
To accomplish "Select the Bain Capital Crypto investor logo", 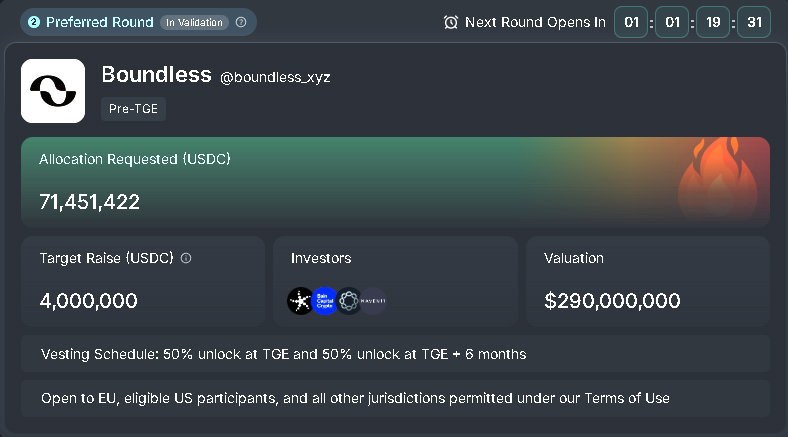I will pos(324,301).
